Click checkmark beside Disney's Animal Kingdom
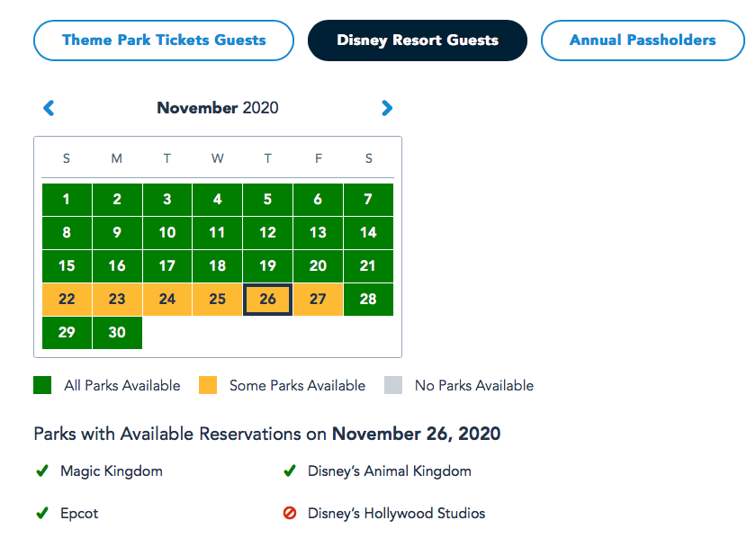 pyautogui.click(x=290, y=471)
